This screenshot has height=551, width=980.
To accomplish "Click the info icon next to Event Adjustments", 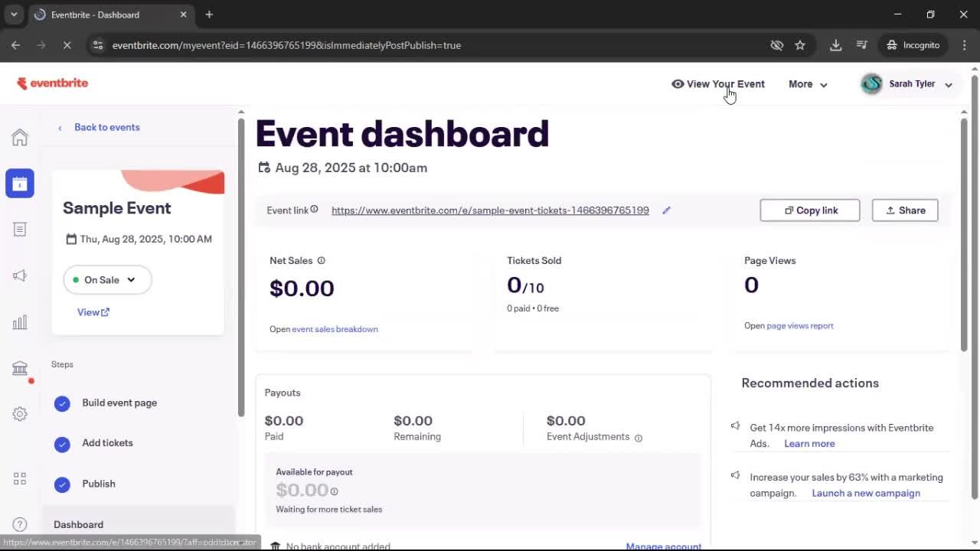I will point(639,438).
